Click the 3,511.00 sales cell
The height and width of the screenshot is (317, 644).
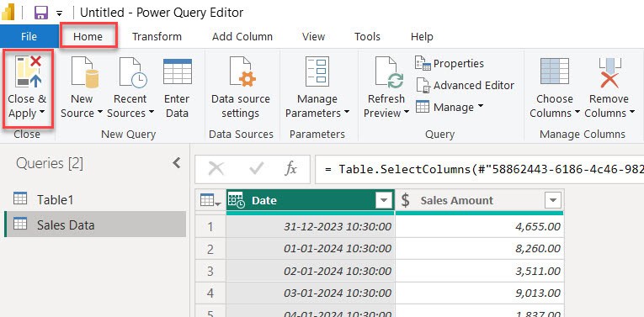[x=479, y=271]
